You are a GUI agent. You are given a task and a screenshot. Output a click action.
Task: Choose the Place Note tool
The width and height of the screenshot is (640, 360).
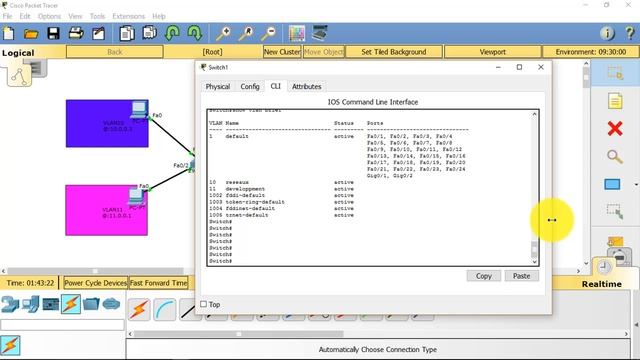pos(615,101)
